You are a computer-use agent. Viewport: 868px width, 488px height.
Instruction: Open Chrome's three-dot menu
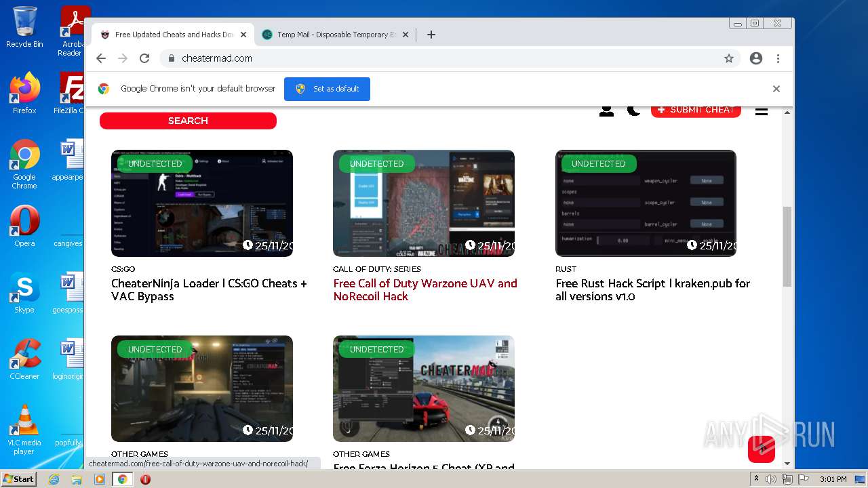pyautogui.click(x=778, y=58)
